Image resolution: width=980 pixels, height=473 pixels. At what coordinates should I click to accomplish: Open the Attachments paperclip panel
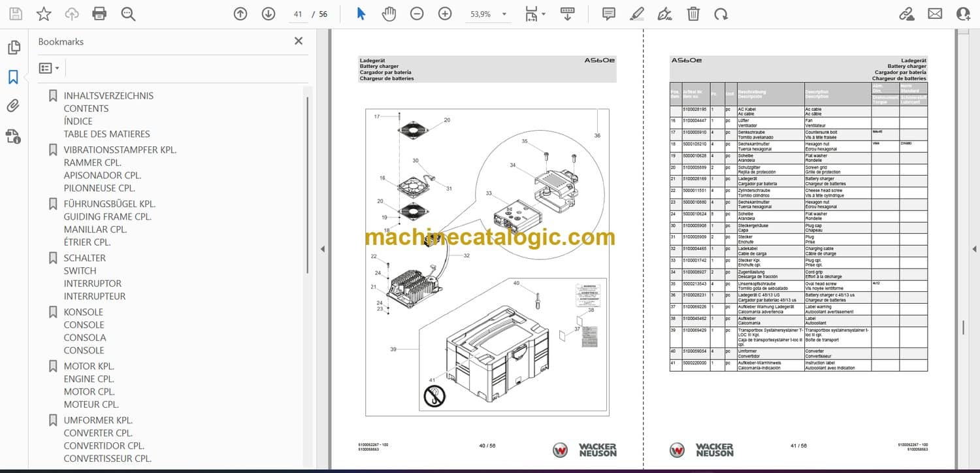point(13,106)
